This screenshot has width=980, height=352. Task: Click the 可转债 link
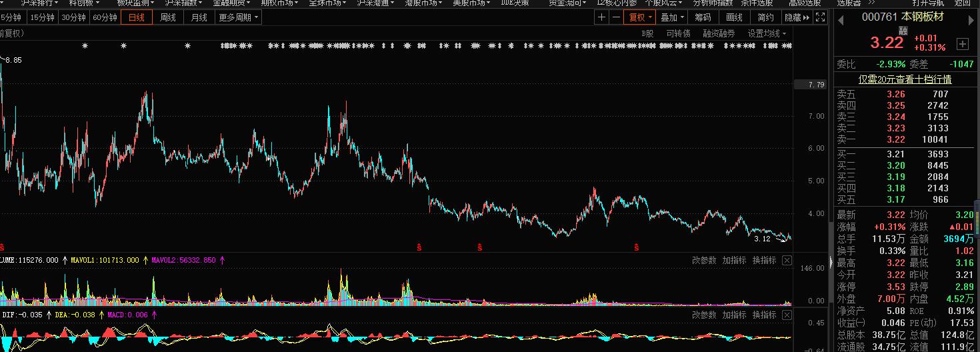click(x=678, y=33)
